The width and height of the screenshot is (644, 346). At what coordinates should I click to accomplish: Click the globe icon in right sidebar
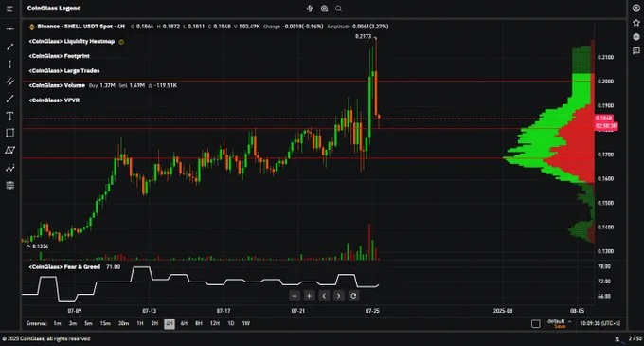pyautogui.click(x=636, y=37)
